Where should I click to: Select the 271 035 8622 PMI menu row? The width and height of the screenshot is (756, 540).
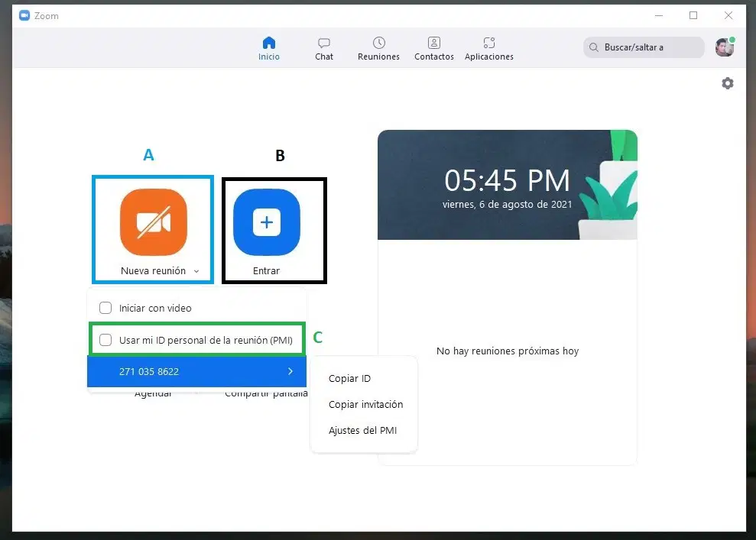(196, 371)
